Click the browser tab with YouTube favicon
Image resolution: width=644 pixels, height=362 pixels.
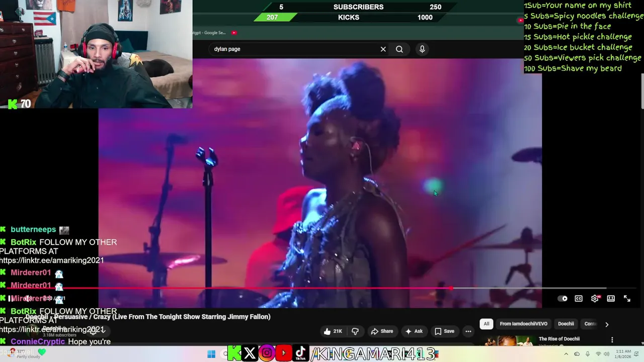coord(234,33)
